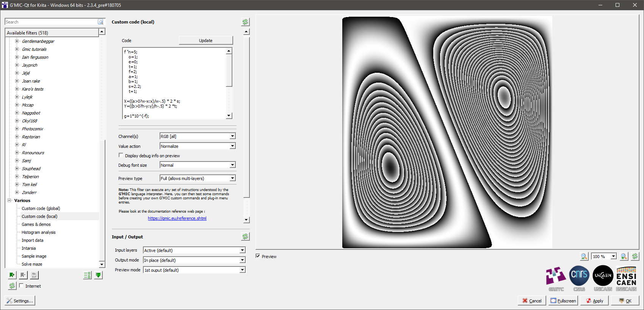Screen dimensions: 644x310
Task: Click the filter Search input field
Action: click(51, 22)
